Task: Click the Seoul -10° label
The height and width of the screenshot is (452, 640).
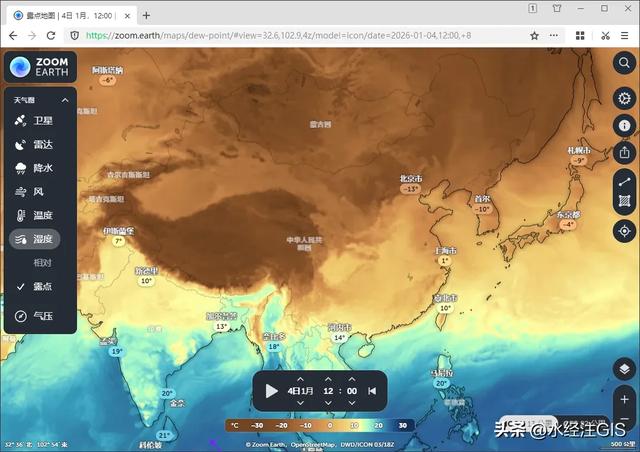Action: point(482,209)
